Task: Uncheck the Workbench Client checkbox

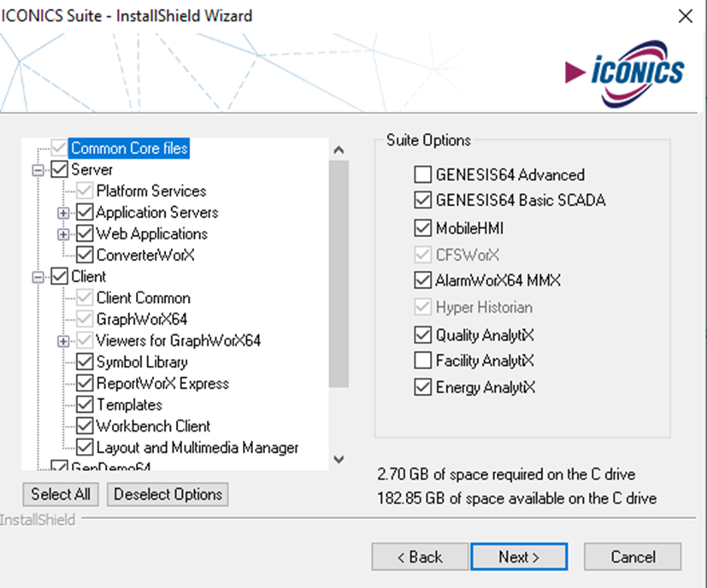Action: pyautogui.click(x=85, y=426)
